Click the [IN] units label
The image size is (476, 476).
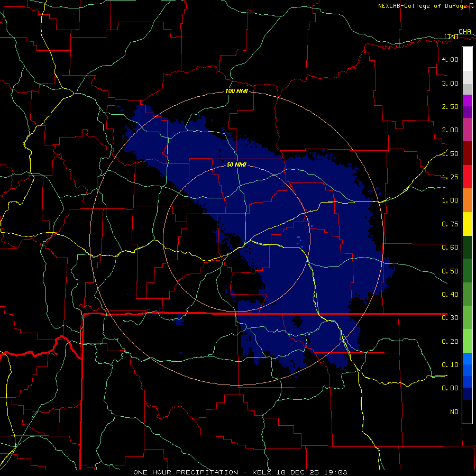452,36
